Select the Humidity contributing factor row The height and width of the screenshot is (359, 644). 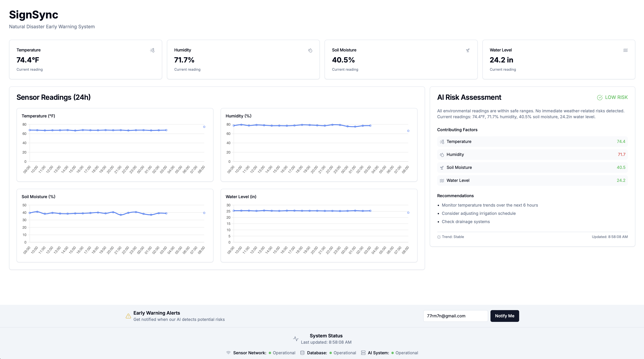click(x=532, y=154)
